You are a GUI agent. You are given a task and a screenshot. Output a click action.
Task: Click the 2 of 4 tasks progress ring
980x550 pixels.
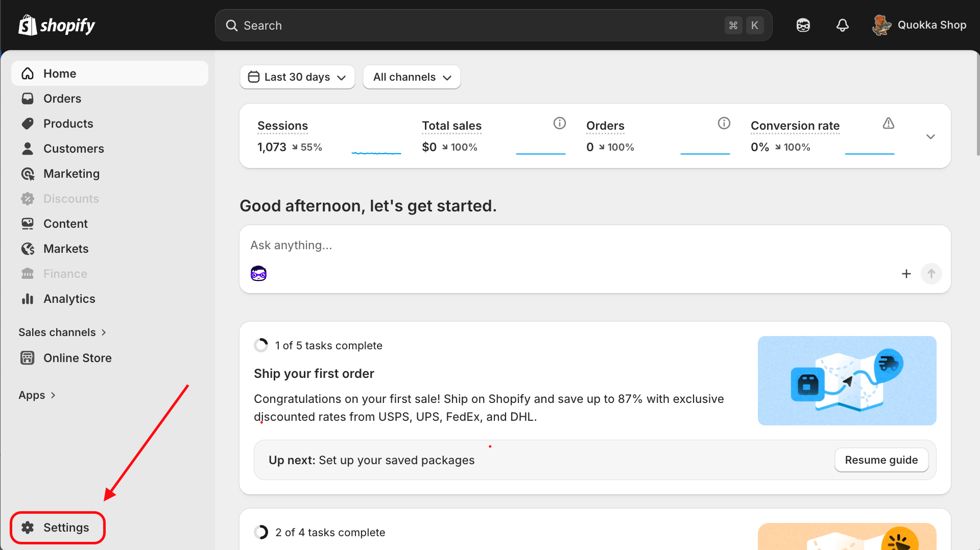[261, 533]
